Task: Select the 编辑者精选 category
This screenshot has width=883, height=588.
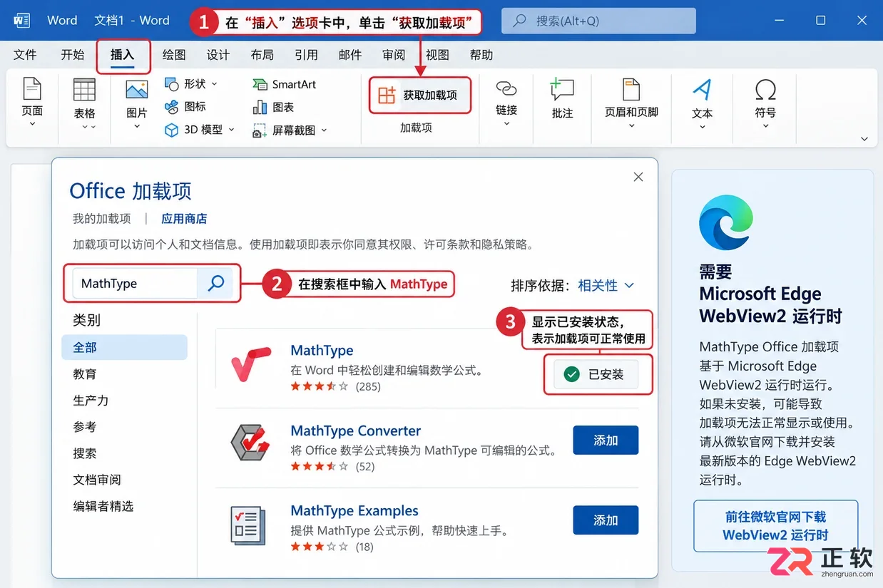Action: [103, 506]
